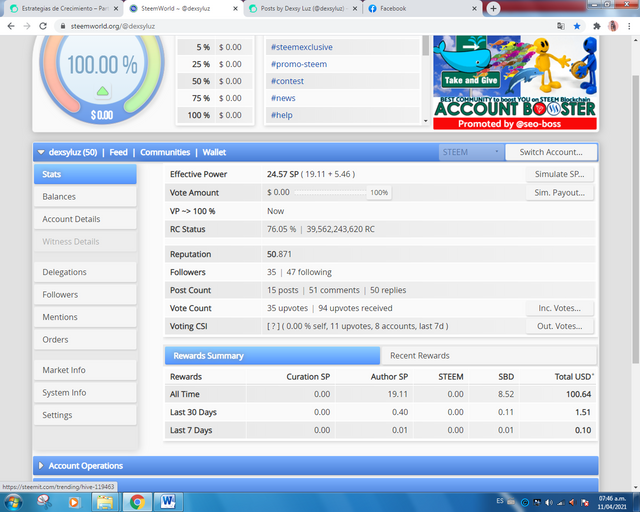Open a new browser tab with the plus button
Screen dimensions: 640x512
[493, 8]
